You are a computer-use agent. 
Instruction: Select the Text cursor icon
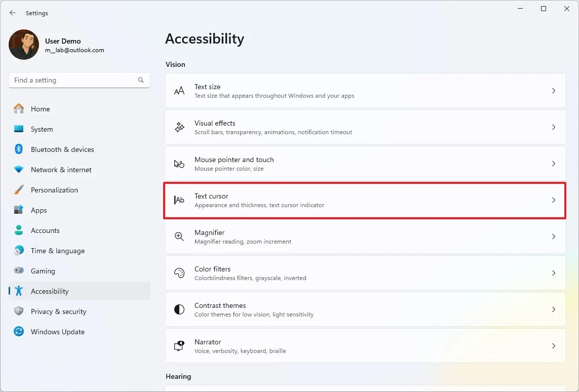pyautogui.click(x=179, y=200)
